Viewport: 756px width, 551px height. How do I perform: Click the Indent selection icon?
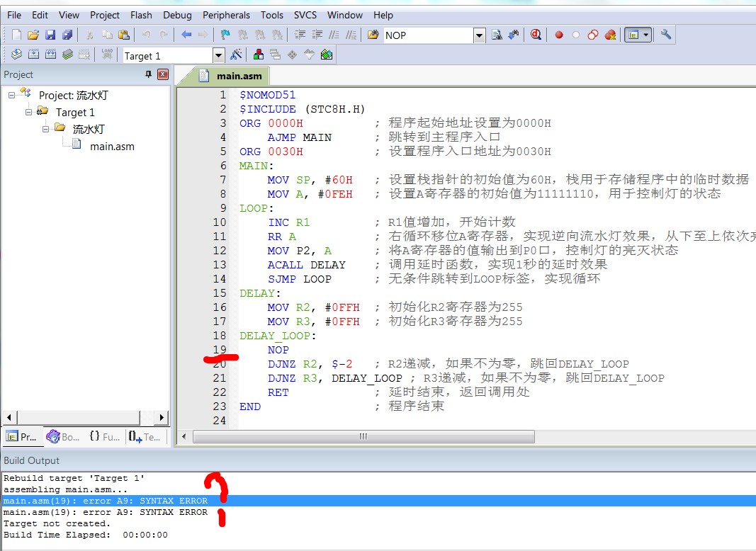(x=300, y=35)
